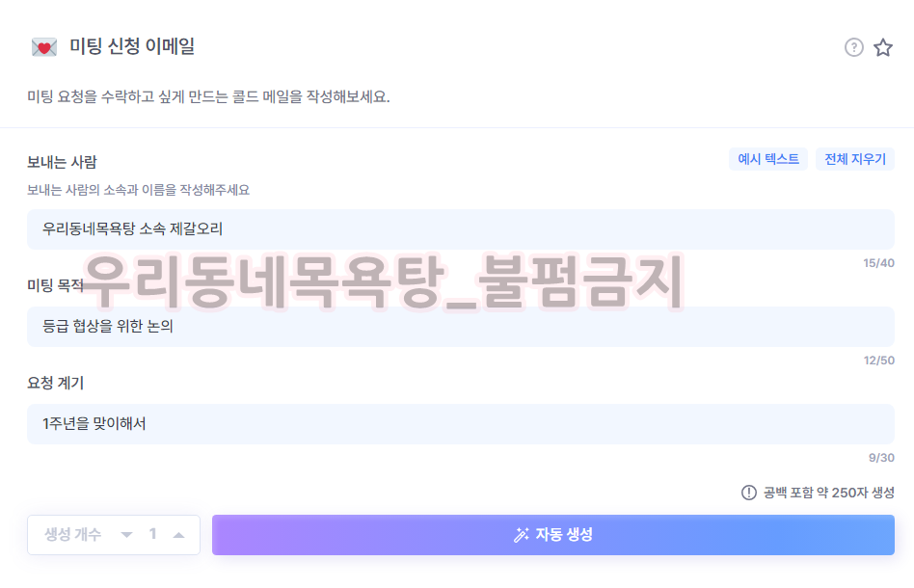Screen dimensions: 914x588
Task: Open the help question mark icon
Action: pos(853,47)
